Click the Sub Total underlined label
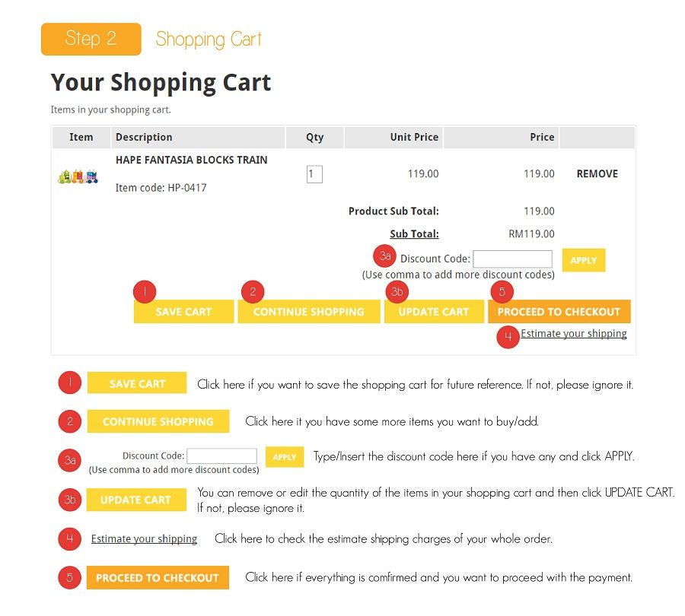Image resolution: width=685 pixels, height=616 pixels. click(414, 234)
